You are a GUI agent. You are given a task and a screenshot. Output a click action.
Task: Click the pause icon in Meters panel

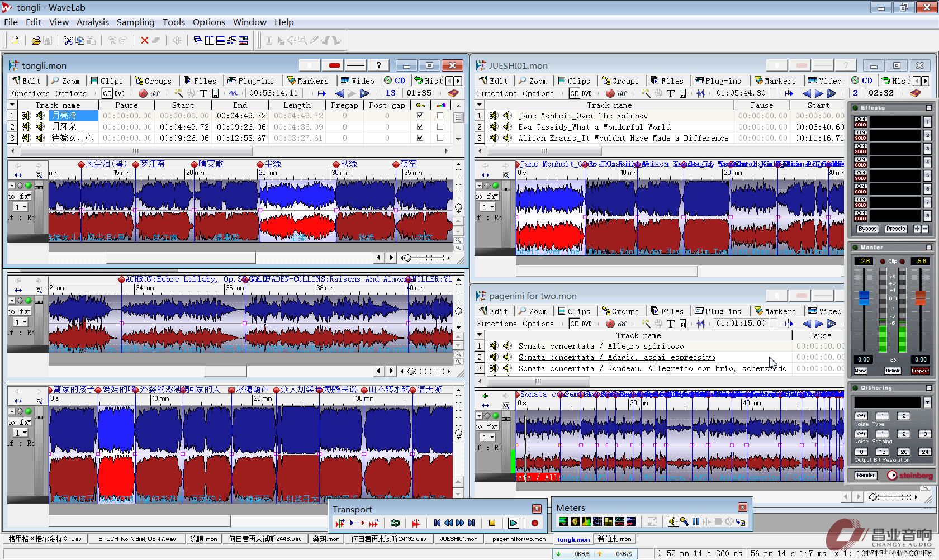point(695,521)
